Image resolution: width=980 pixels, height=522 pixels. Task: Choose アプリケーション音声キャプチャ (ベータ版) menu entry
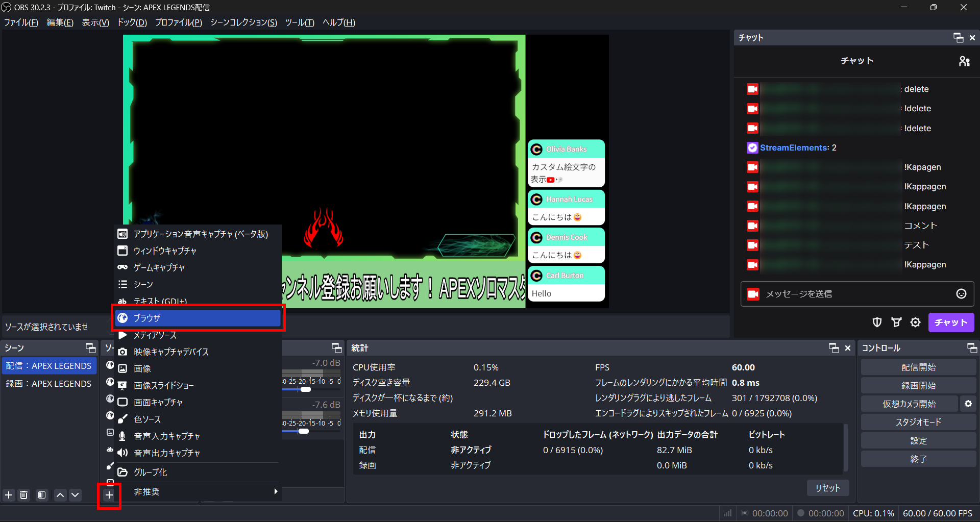pyautogui.click(x=198, y=234)
